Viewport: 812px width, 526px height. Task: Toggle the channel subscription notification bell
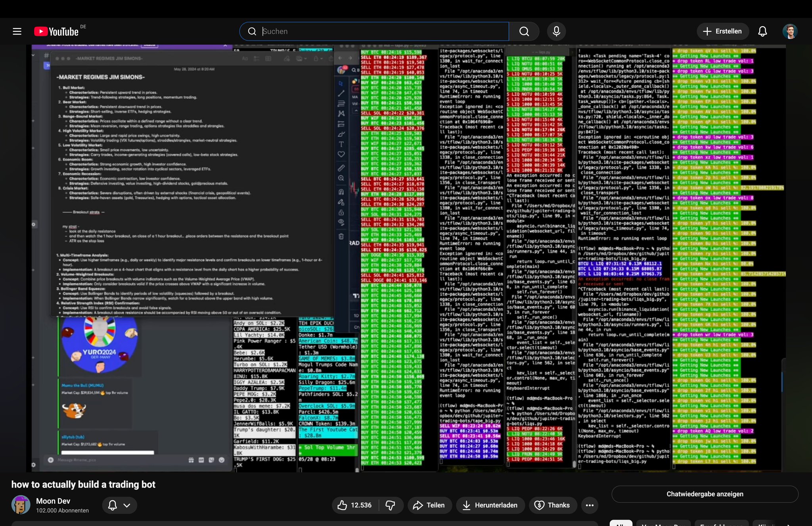pos(113,505)
